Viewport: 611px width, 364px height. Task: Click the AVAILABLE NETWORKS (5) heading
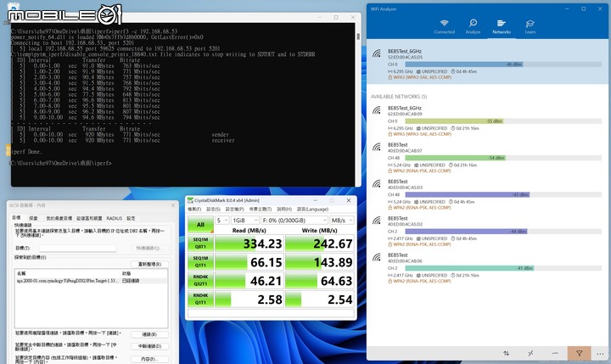click(399, 97)
